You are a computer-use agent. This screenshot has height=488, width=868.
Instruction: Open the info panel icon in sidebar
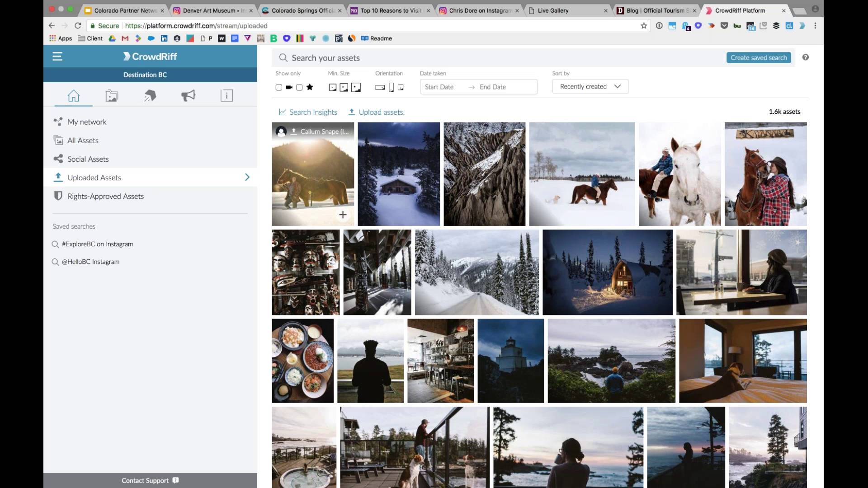(226, 95)
